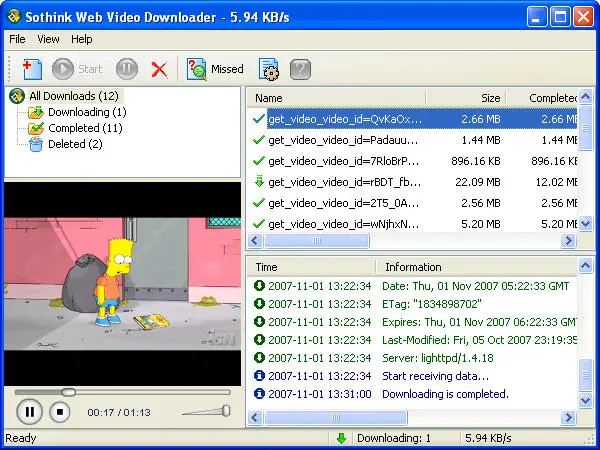Select the Downloading (1) category
600x450 pixels.
(86, 112)
